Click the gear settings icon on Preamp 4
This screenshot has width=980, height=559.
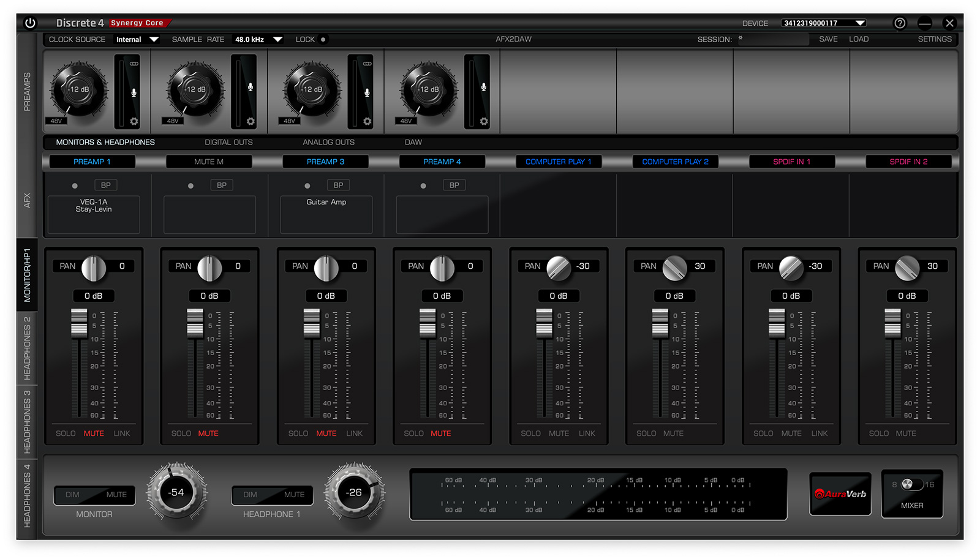pos(483,121)
